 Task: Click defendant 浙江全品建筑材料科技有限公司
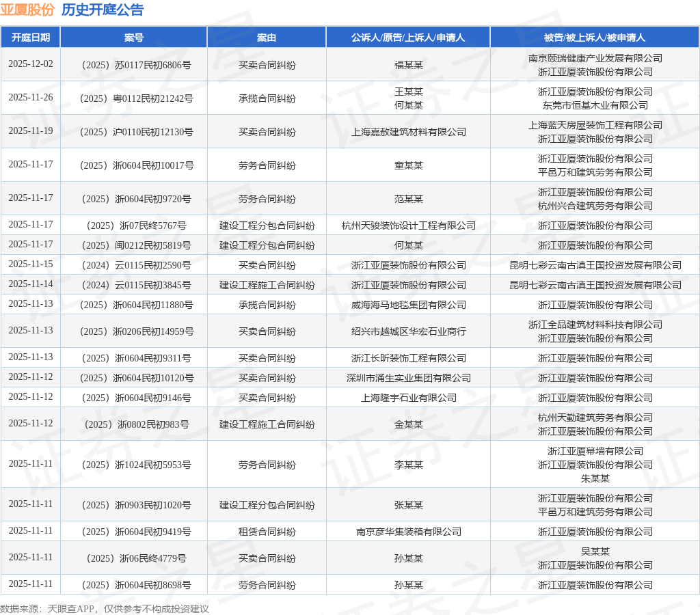pos(595,325)
